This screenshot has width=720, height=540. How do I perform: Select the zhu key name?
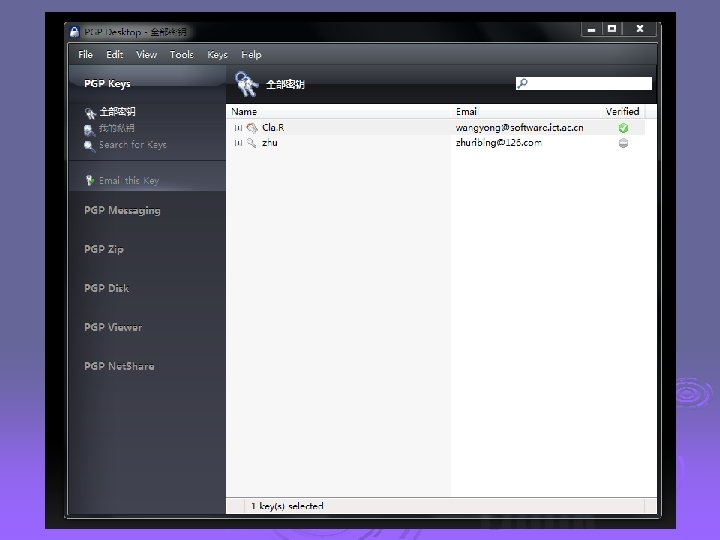pos(270,143)
